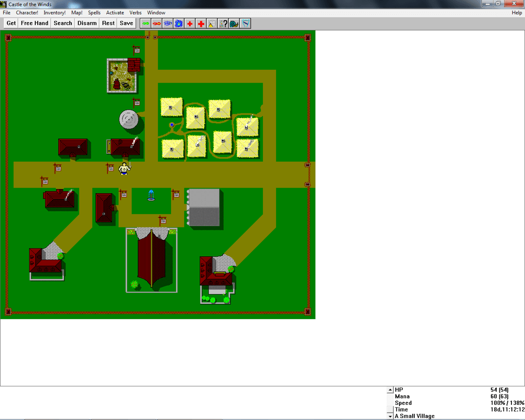Open the Character! menu

click(x=27, y=13)
